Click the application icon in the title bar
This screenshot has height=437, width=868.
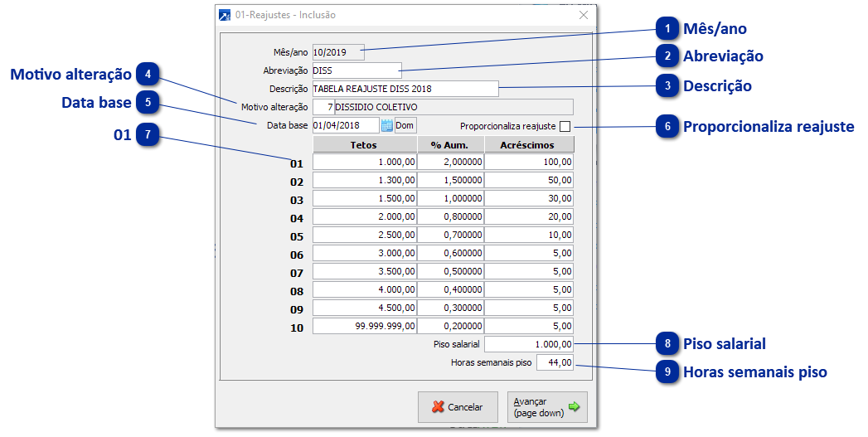click(225, 15)
